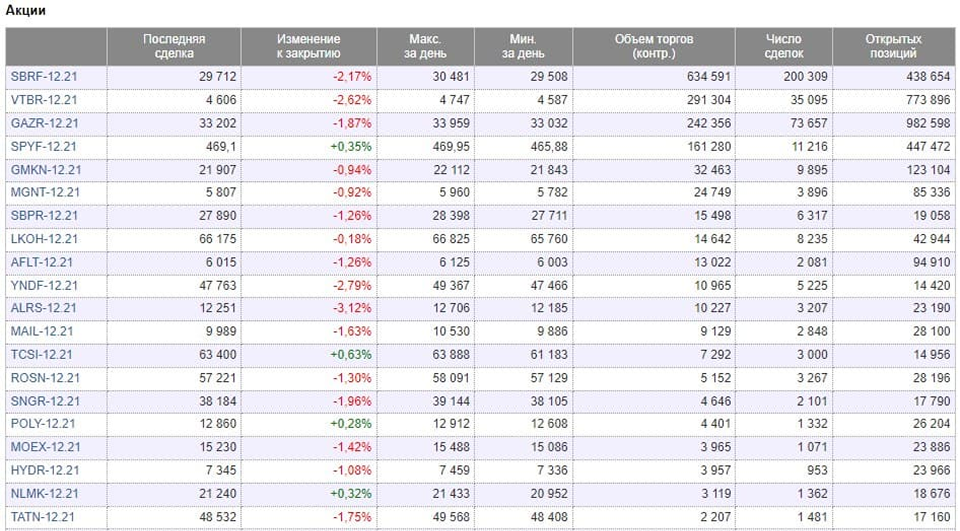Screen dimensions: 960x531
Task: Click the 'Последняя сделка' column header
Action: [x=174, y=46]
